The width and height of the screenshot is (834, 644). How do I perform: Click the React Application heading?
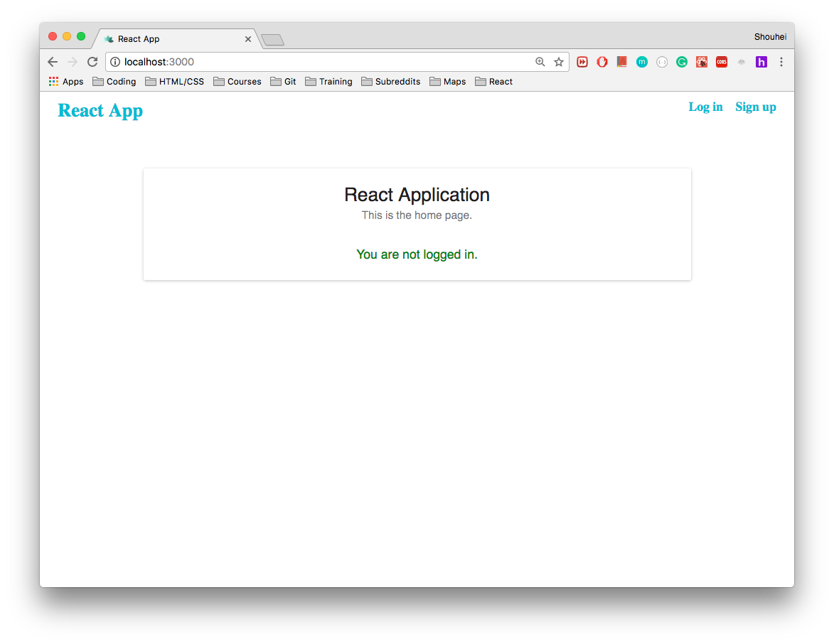coord(417,195)
